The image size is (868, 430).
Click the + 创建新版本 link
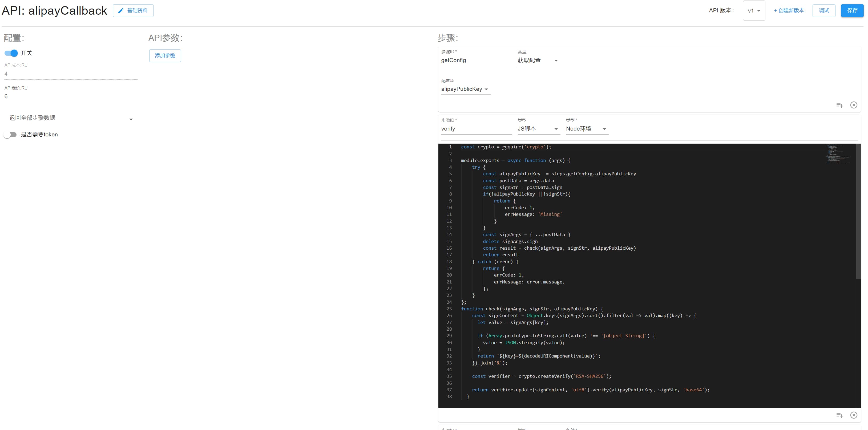pyautogui.click(x=789, y=11)
